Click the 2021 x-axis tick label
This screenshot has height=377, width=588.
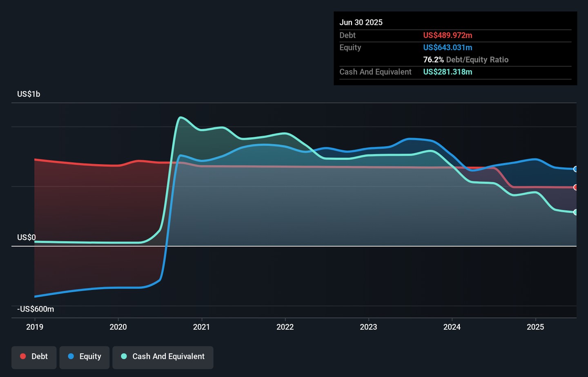[201, 327]
